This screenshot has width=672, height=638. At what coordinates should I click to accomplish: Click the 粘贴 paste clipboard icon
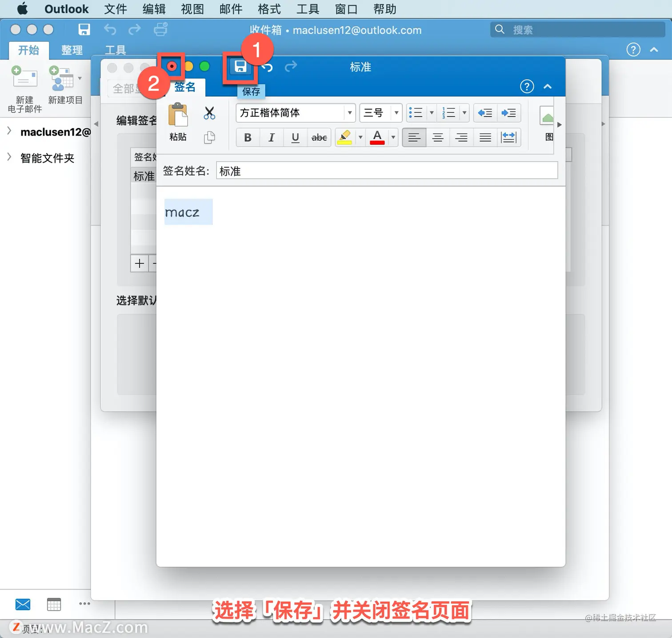click(x=178, y=115)
